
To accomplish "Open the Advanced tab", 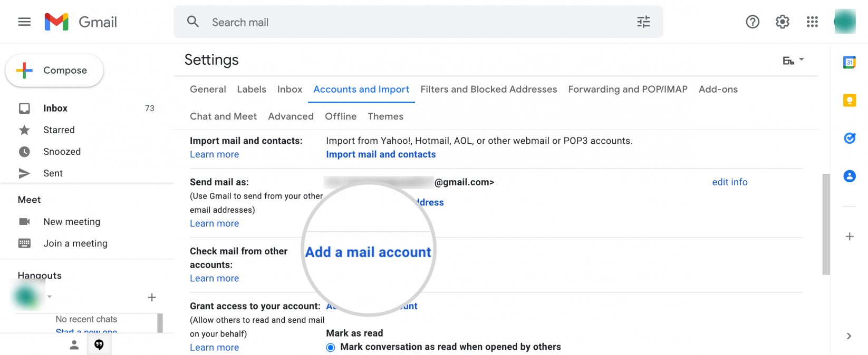I will point(291,116).
